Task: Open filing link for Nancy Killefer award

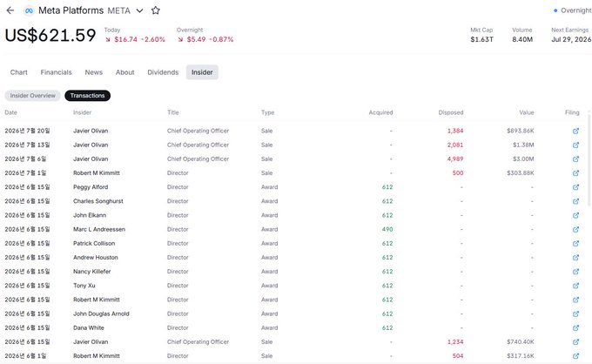Action: [x=575, y=272]
